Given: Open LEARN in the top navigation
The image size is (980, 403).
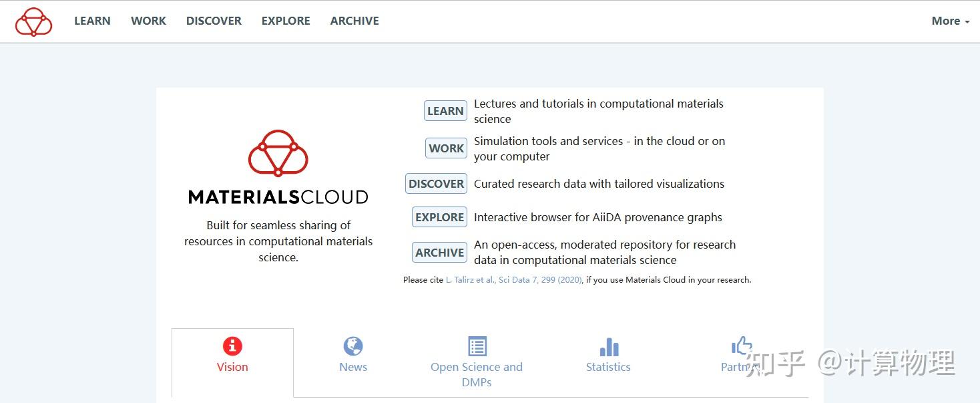Looking at the screenshot, I should 92,21.
